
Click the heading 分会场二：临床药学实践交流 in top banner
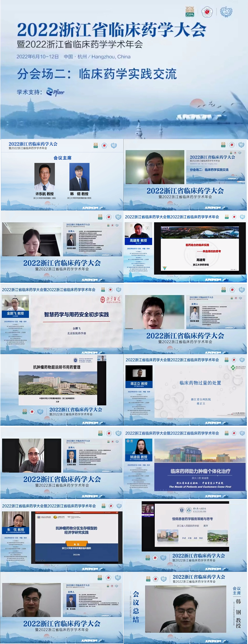[97, 74]
